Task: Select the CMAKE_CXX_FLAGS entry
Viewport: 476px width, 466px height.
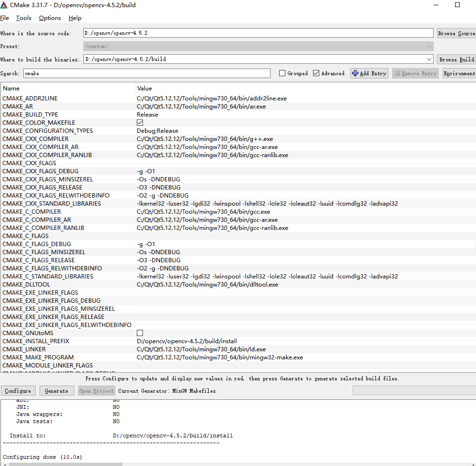Action: (29, 163)
